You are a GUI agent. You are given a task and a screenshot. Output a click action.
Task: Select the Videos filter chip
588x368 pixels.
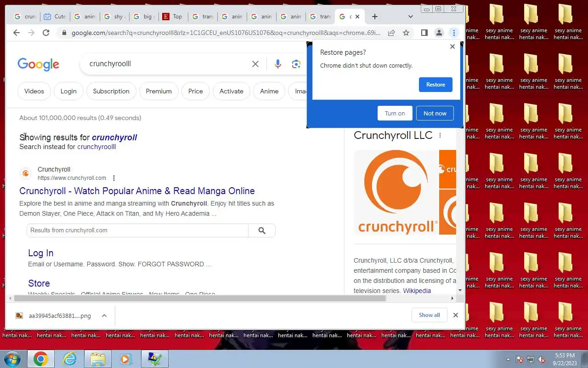(34, 91)
